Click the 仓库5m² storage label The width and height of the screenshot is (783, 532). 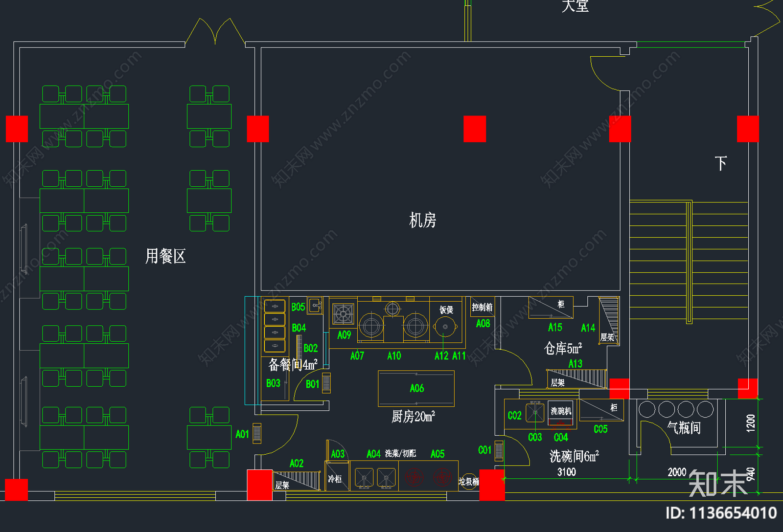tap(563, 348)
